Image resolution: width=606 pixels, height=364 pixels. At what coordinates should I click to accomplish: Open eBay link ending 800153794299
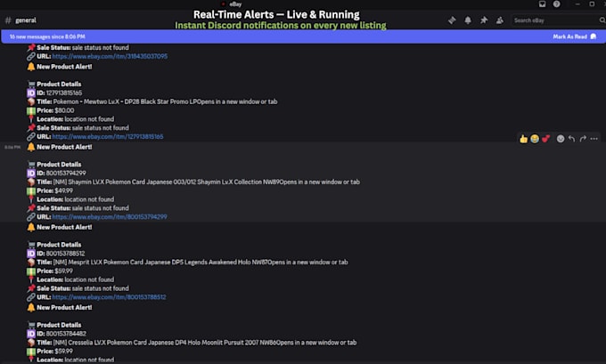(x=110, y=217)
